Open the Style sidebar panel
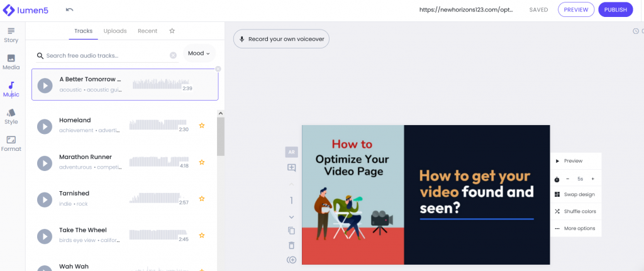This screenshot has width=644, height=271. (x=11, y=116)
